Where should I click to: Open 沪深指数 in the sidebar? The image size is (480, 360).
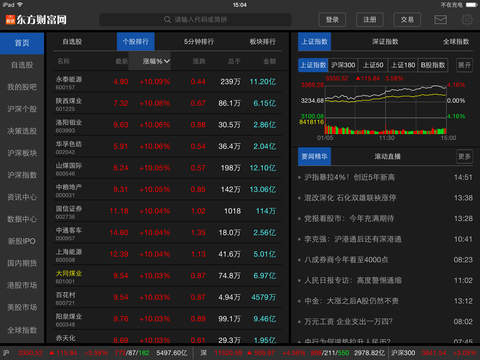(x=22, y=175)
